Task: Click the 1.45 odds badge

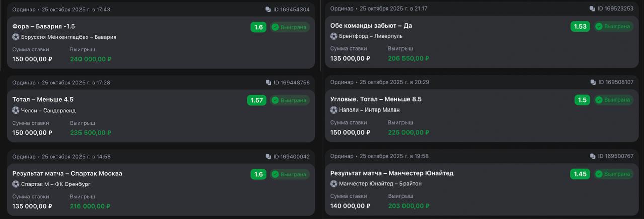Action: click(580, 174)
